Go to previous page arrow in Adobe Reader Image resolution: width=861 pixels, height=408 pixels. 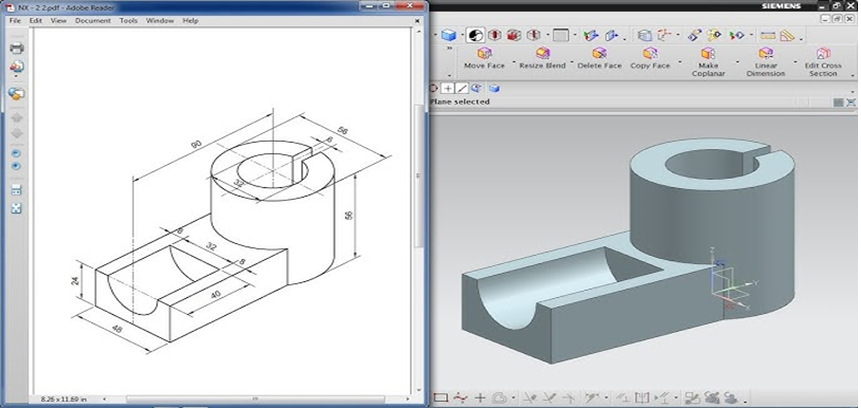click(x=16, y=118)
